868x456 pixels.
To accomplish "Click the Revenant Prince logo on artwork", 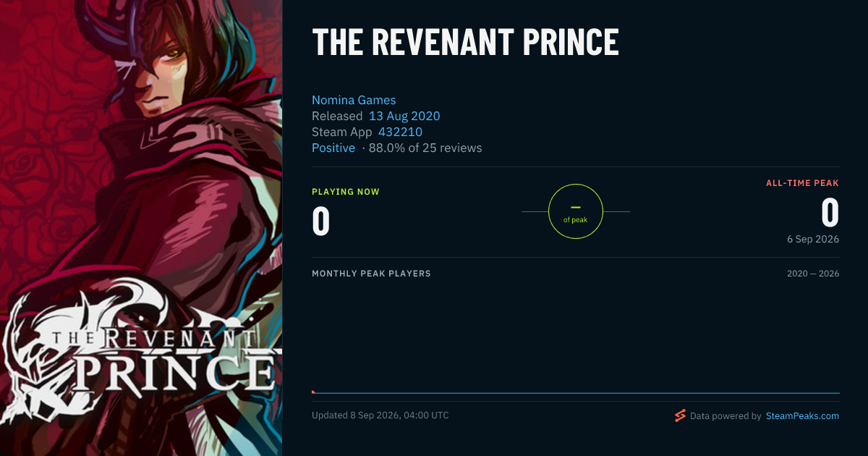I will (x=141, y=347).
